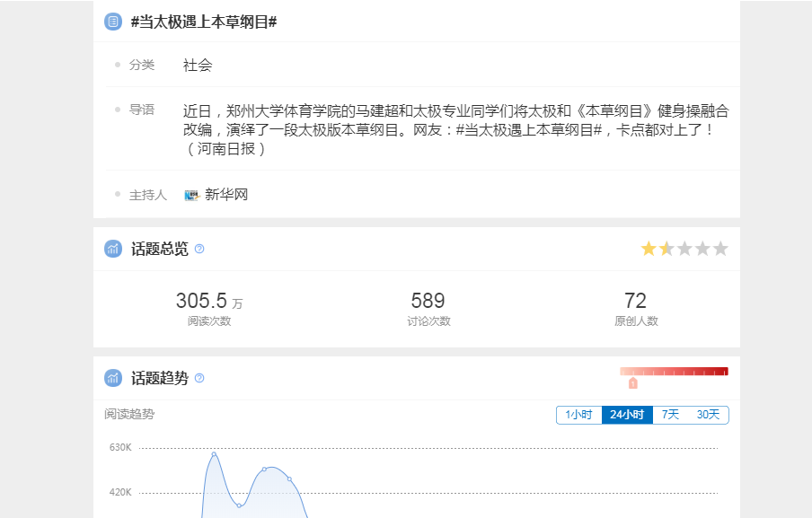Switch the trend range to 30天
812x518 pixels.
[708, 415]
